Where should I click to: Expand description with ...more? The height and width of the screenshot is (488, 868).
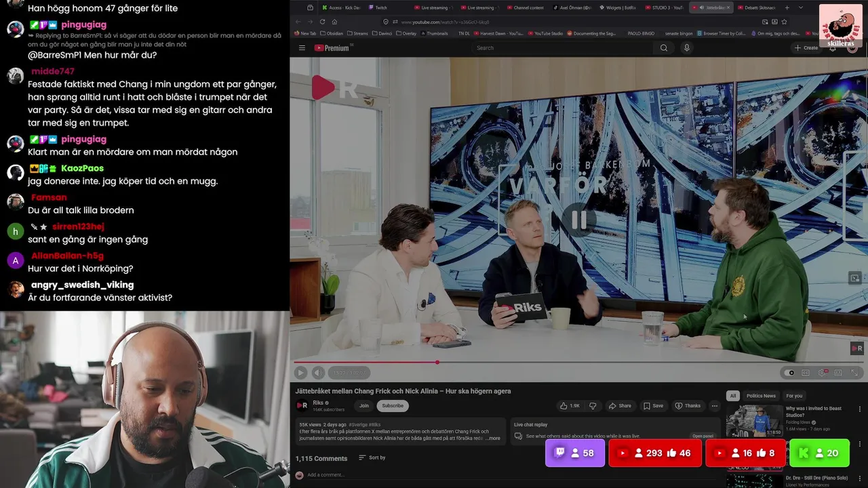pos(493,439)
